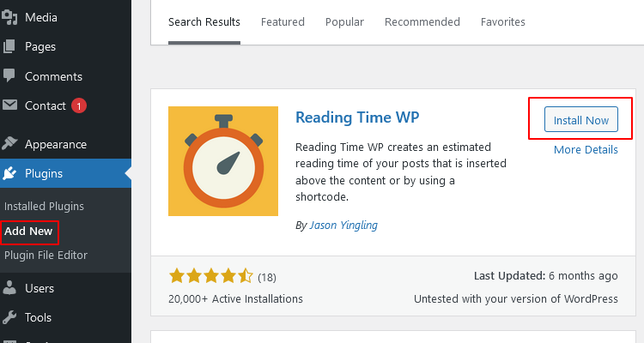This screenshot has height=343, width=644.
Task: Click the Contact envelope icon
Action: tap(10, 105)
